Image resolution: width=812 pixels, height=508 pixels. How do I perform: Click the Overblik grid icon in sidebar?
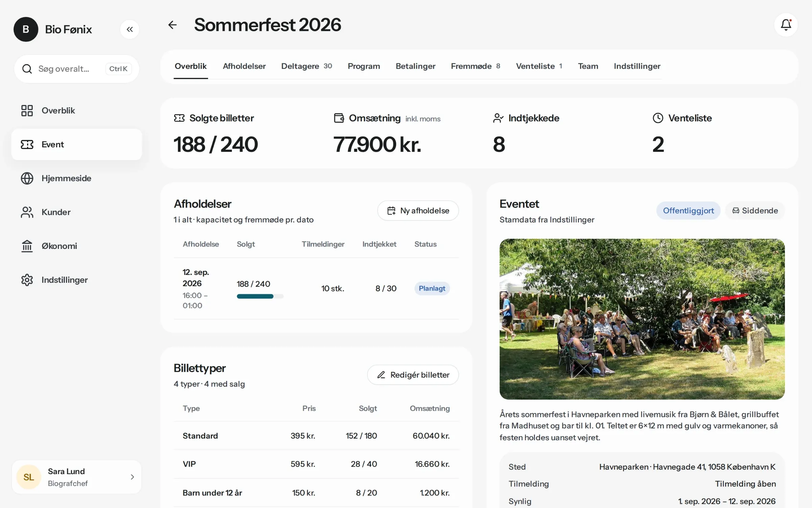[27, 110]
